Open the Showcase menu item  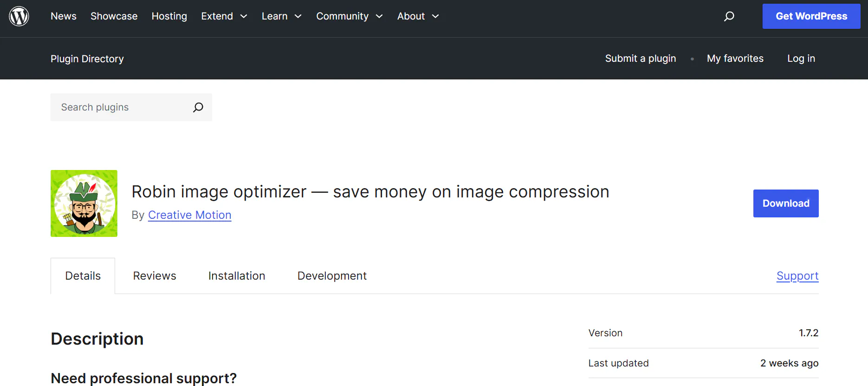click(114, 16)
